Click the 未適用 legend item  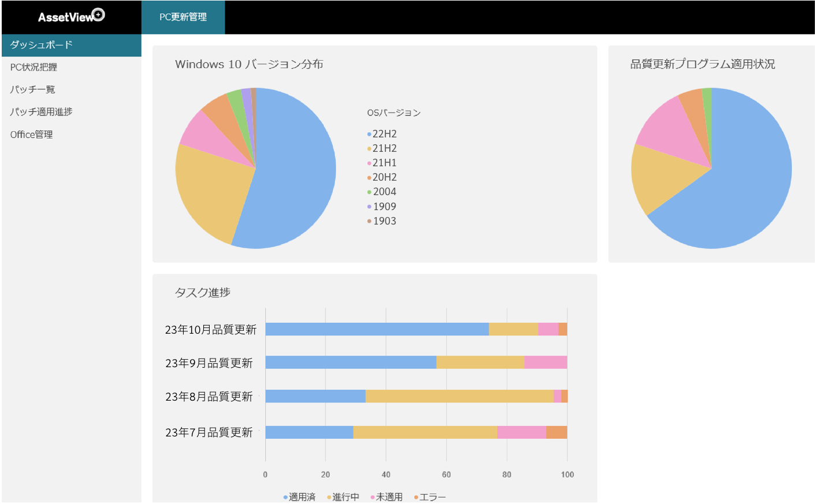coord(387,497)
